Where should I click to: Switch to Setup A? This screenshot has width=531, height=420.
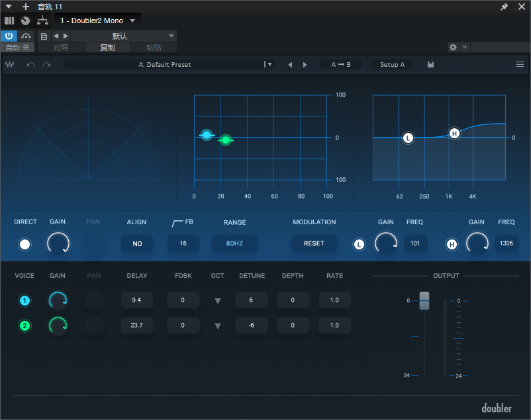point(392,64)
